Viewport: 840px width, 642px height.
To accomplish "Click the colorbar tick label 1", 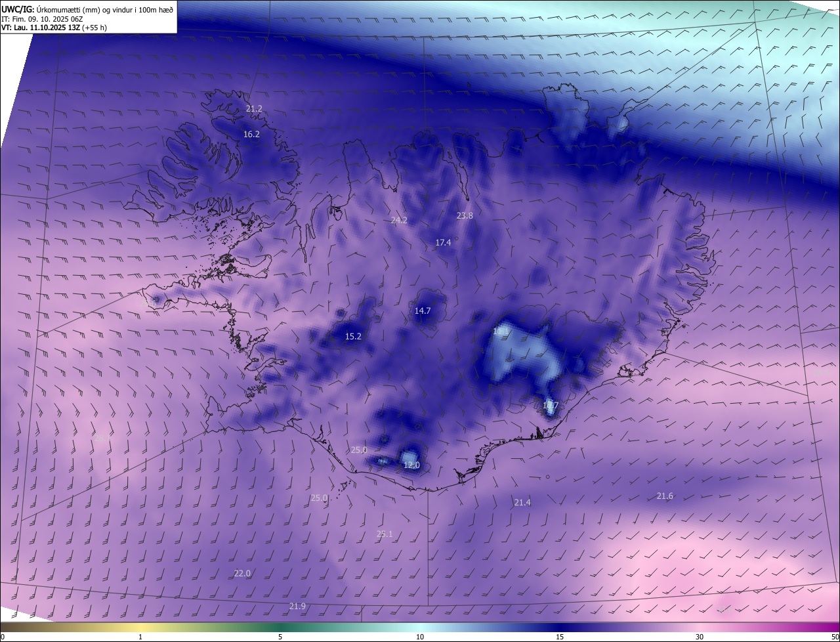I will tap(140, 637).
